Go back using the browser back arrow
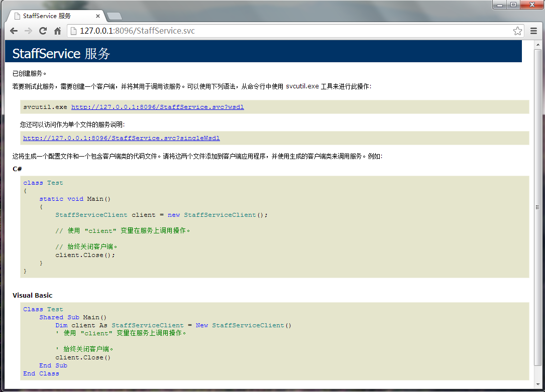This screenshot has width=545, height=392. [14, 31]
